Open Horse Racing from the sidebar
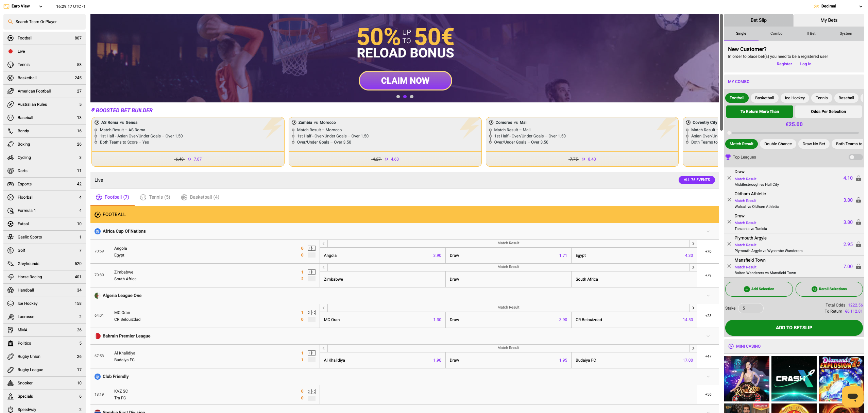The image size is (868, 413). tap(29, 277)
